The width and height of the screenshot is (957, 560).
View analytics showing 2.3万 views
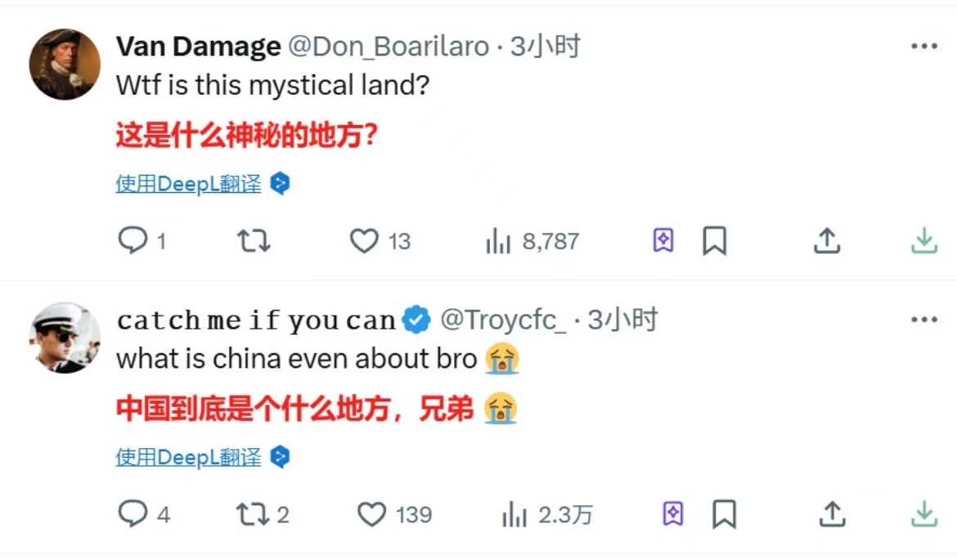coord(547,514)
